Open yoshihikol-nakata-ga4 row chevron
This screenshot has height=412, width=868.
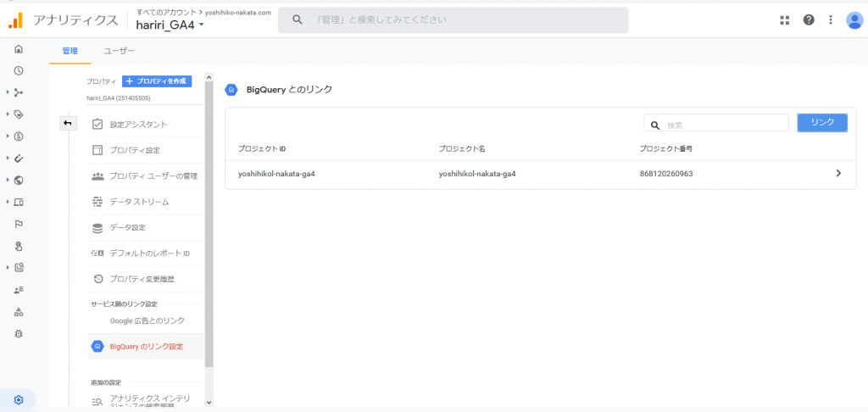[838, 173]
